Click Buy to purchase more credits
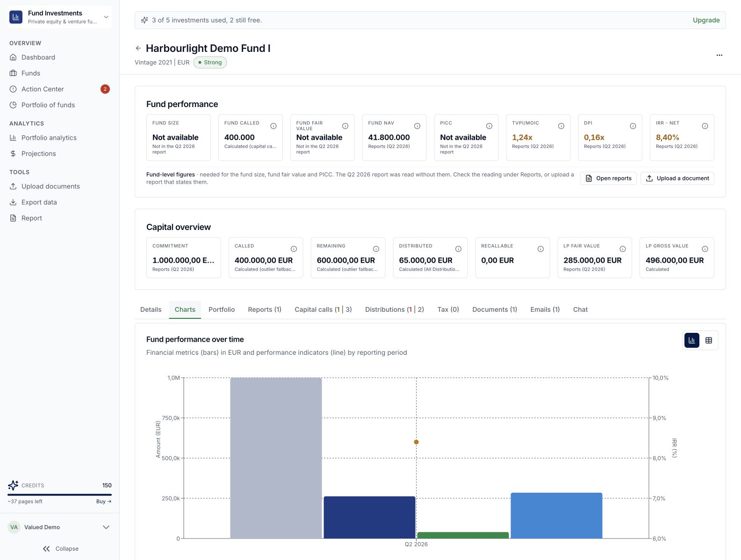The image size is (741, 560). 104,502
